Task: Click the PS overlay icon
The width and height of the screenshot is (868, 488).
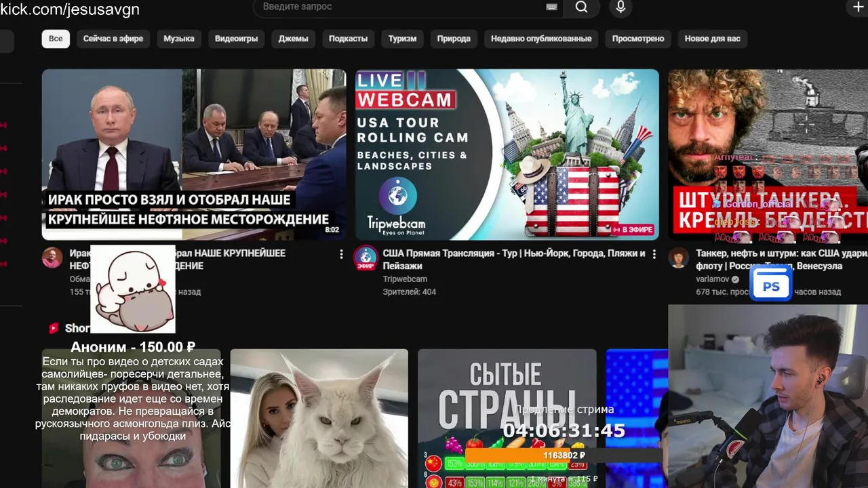Action: pyautogui.click(x=771, y=283)
